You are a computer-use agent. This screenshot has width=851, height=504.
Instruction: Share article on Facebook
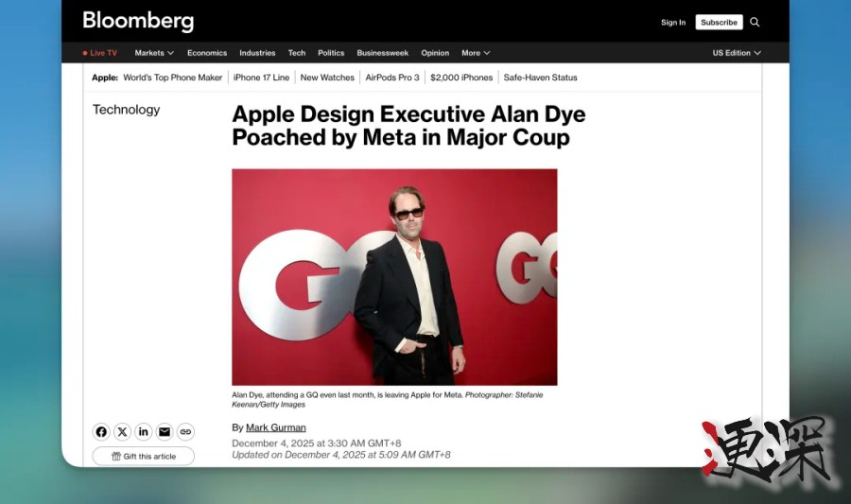(x=101, y=432)
